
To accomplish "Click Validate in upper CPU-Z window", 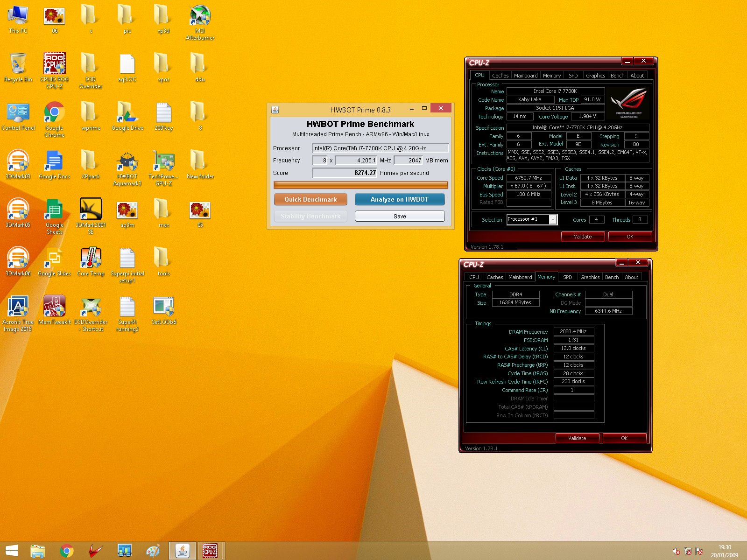I will [x=583, y=237].
